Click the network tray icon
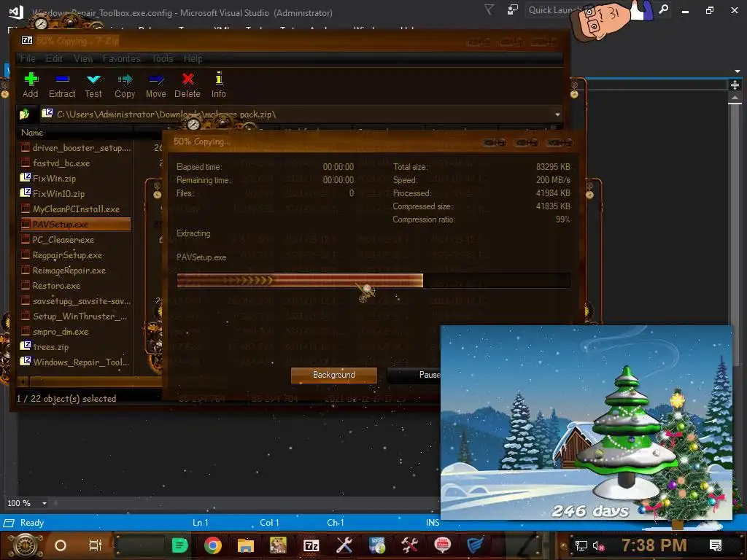747x560 pixels. tap(581, 545)
